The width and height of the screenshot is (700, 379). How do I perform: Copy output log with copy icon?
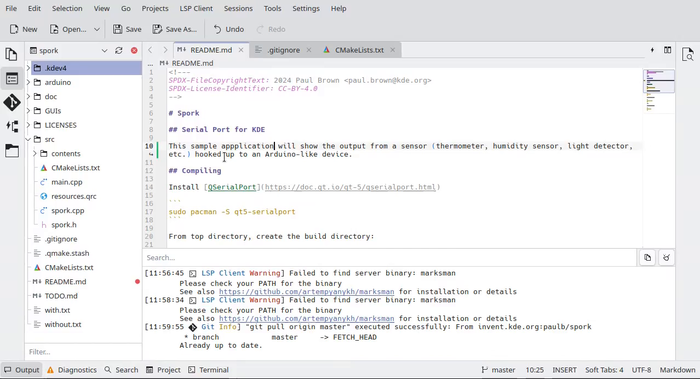[647, 258]
